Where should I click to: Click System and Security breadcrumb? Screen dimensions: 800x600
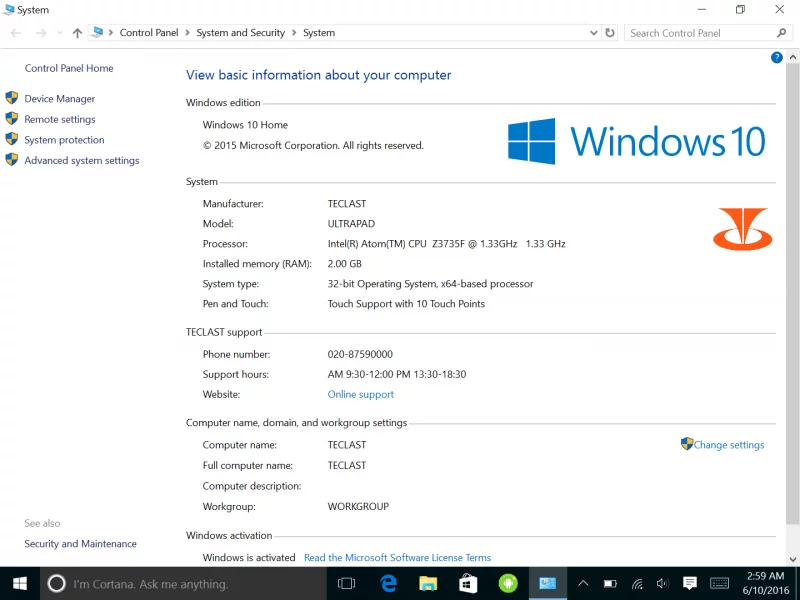[x=240, y=33]
